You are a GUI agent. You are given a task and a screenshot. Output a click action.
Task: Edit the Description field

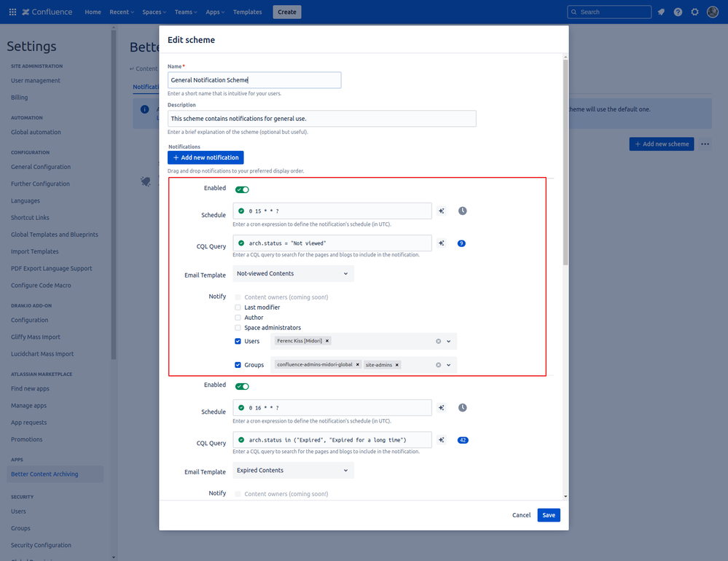pyautogui.click(x=322, y=119)
